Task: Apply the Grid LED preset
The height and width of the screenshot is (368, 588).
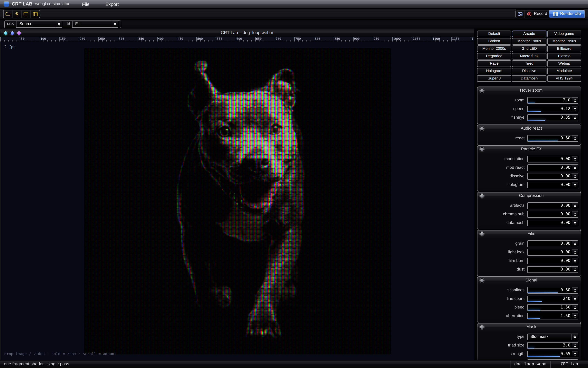Action: click(529, 48)
